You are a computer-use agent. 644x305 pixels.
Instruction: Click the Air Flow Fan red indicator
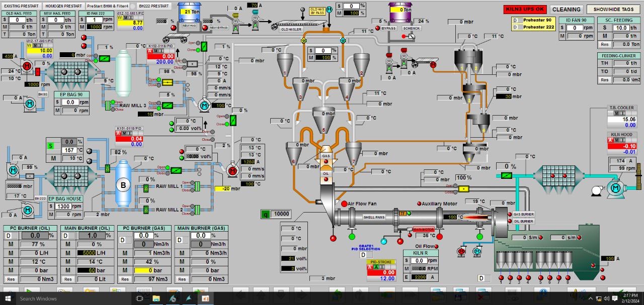pyautogui.click(x=344, y=204)
